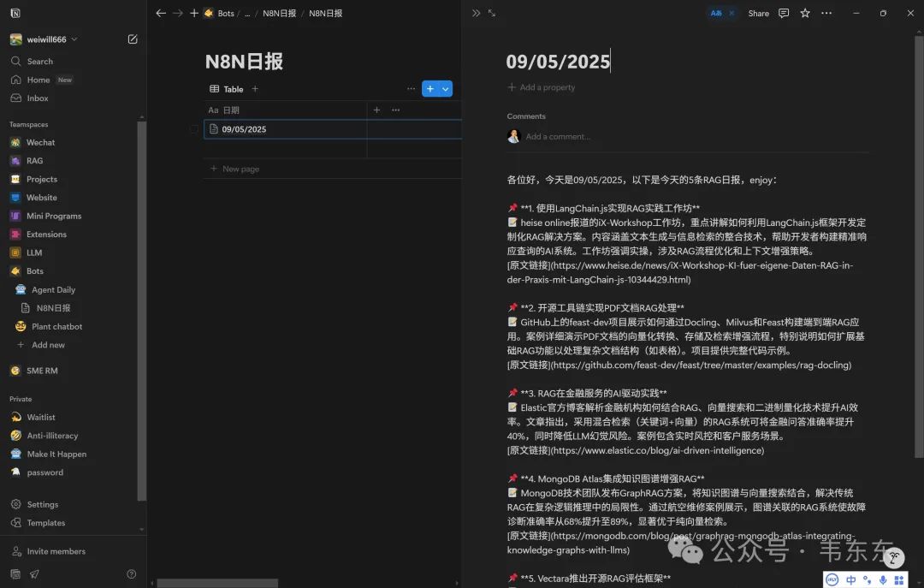Click the Share button
Viewport: 924px width, 588px height.
coord(758,13)
